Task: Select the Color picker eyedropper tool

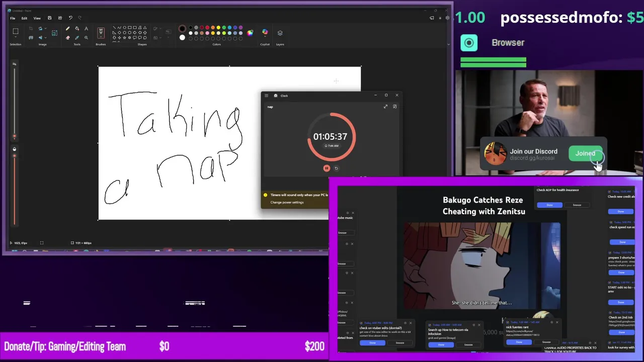Action: pyautogui.click(x=77, y=37)
